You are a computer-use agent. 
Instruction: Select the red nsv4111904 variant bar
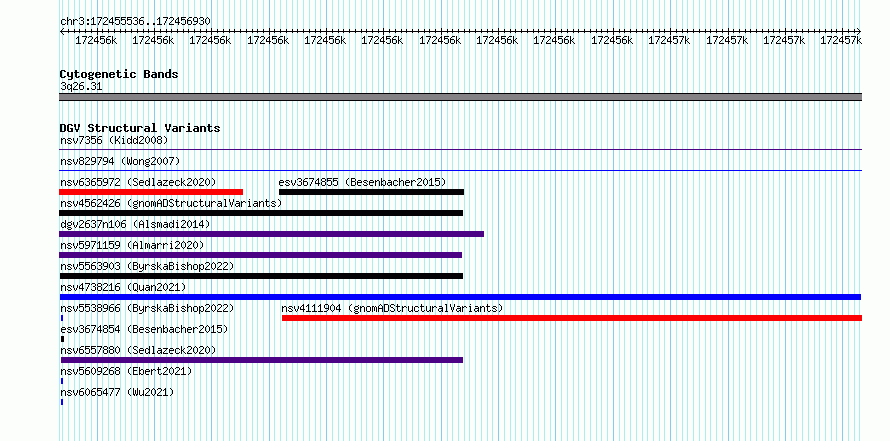(x=572, y=318)
